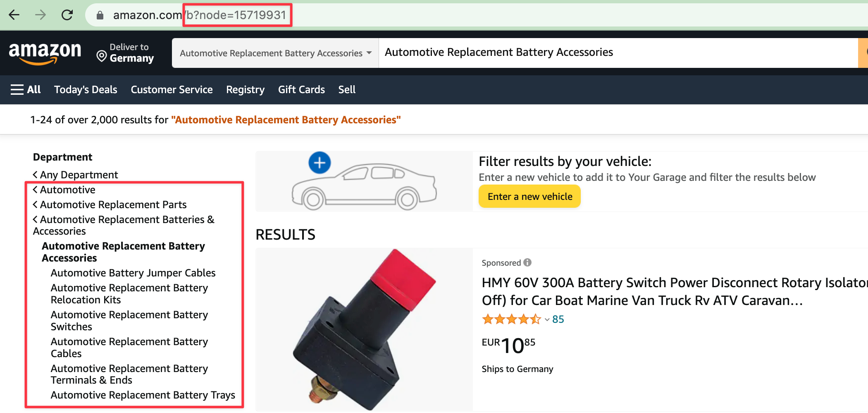
Task: Click the Amazon logo
Action: 45,53
